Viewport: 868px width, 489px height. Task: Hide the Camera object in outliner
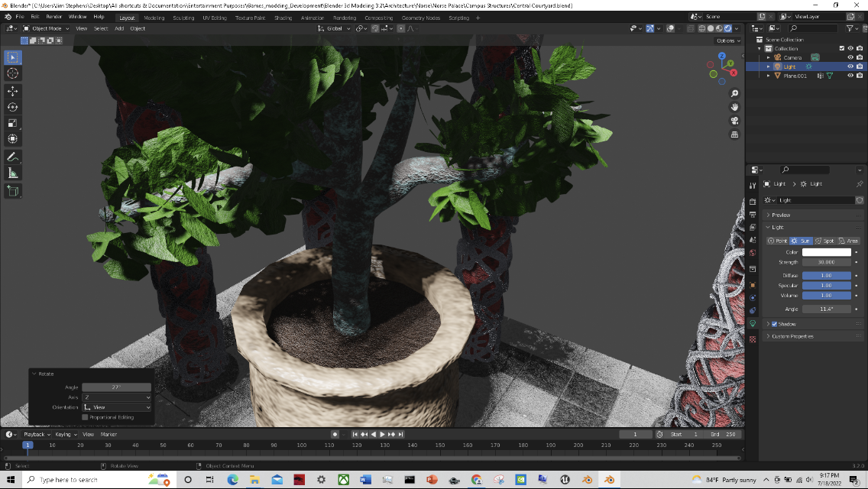pyautogui.click(x=850, y=57)
